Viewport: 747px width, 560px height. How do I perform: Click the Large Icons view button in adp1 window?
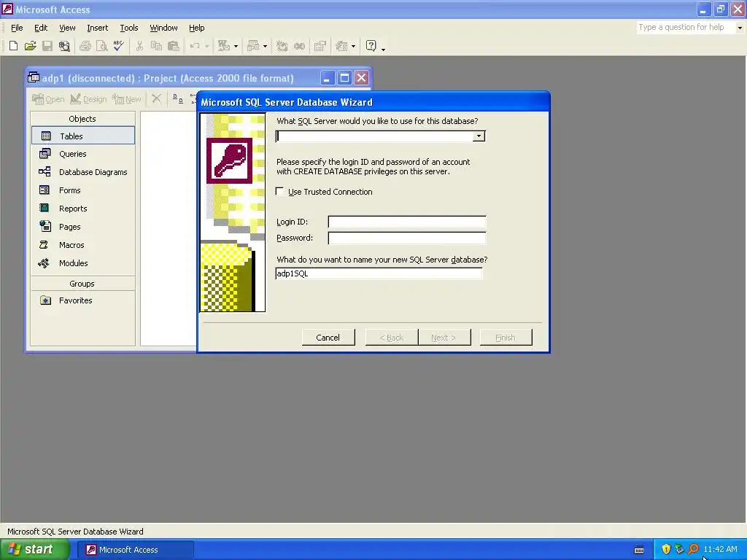(178, 98)
